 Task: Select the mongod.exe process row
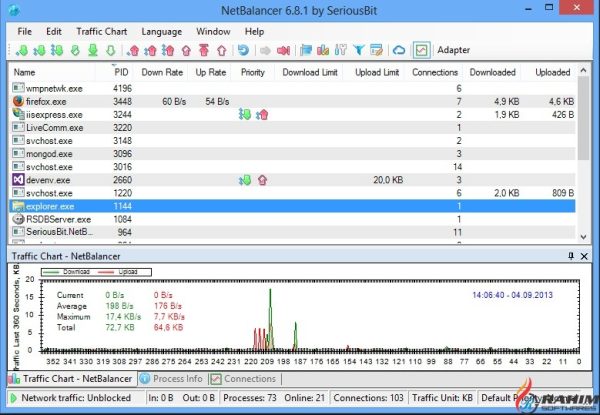(x=292, y=154)
